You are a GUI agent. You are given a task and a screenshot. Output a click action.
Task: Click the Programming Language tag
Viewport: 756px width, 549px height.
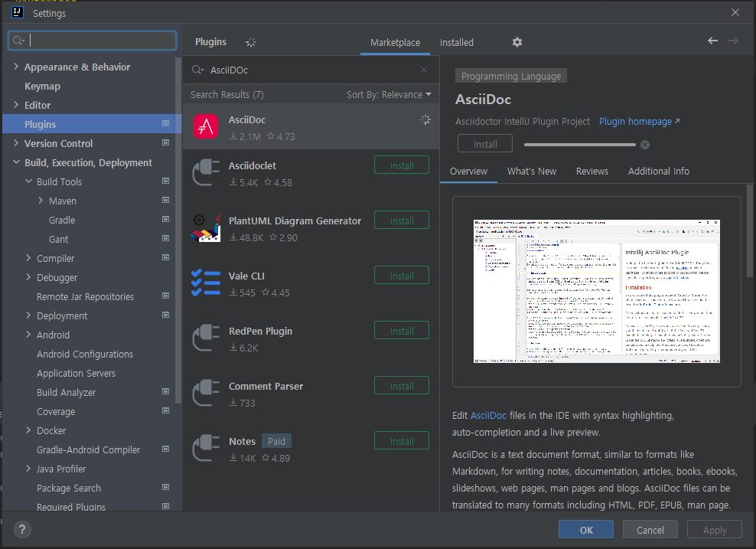[x=510, y=77]
